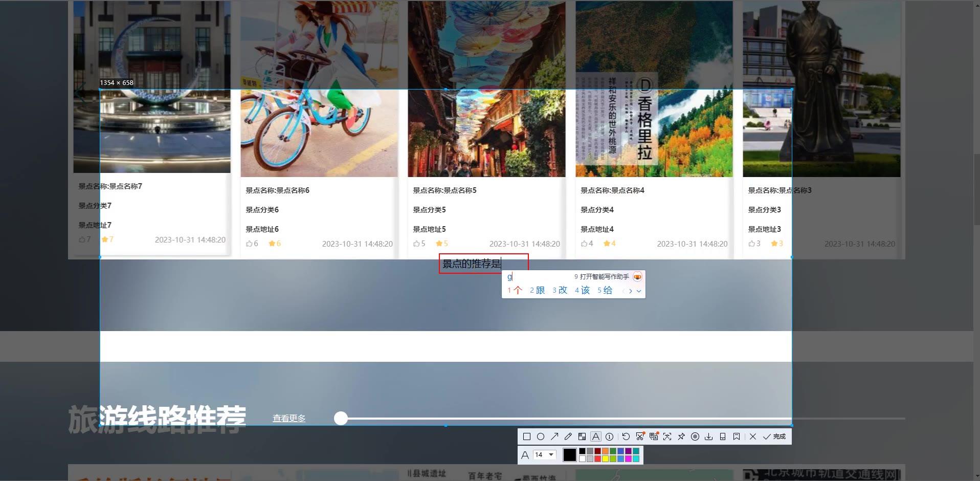The height and width of the screenshot is (481, 980).
Task: Favorite 景点名称3 with the star icon
Action: [x=774, y=244]
